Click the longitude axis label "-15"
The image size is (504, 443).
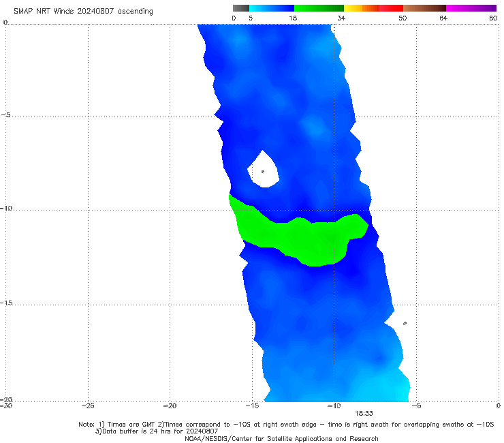point(252,406)
